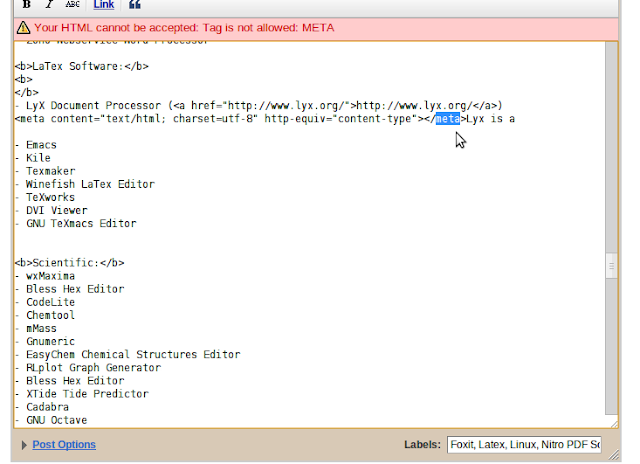This screenshot has width=640, height=464.
Task: Click the 'Gnumeric' list line
Action: point(45,341)
